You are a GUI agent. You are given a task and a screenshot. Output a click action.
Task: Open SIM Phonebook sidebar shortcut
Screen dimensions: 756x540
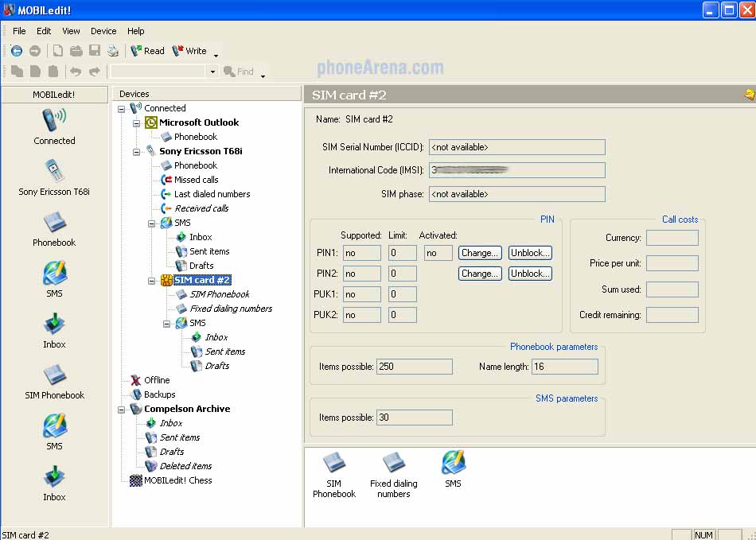click(54, 381)
